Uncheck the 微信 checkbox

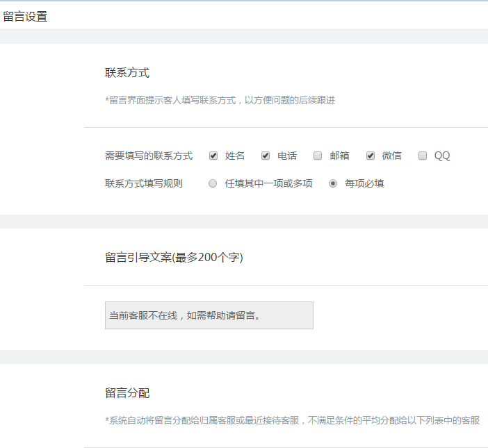click(x=371, y=156)
